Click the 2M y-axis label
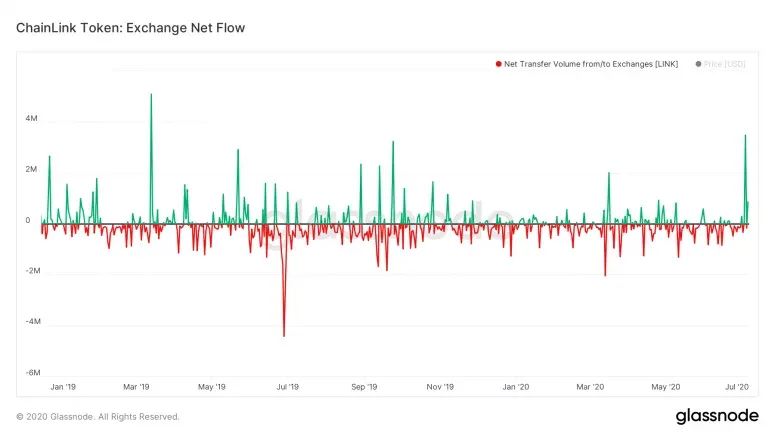775x436 pixels. [31, 169]
